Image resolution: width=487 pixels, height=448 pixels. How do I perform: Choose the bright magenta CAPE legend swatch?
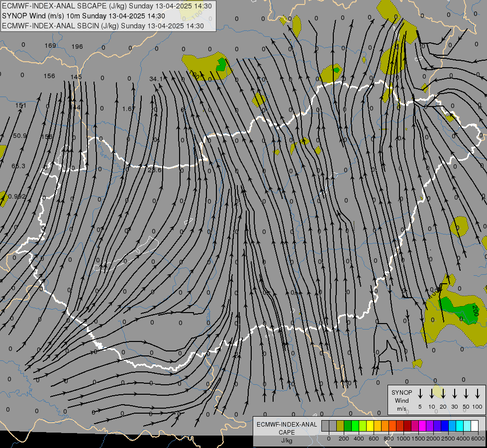(x=422, y=426)
